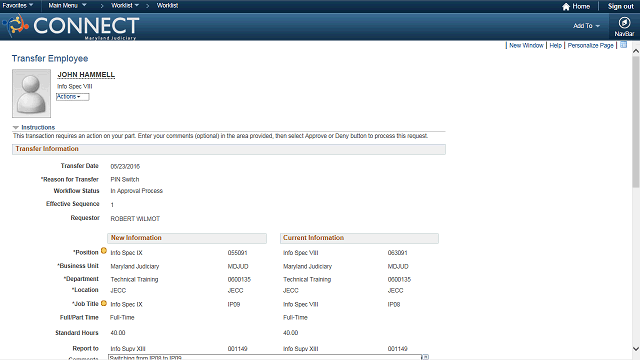The width and height of the screenshot is (640, 360).
Task: Click the employee profile photo placeholder
Action: point(31,93)
